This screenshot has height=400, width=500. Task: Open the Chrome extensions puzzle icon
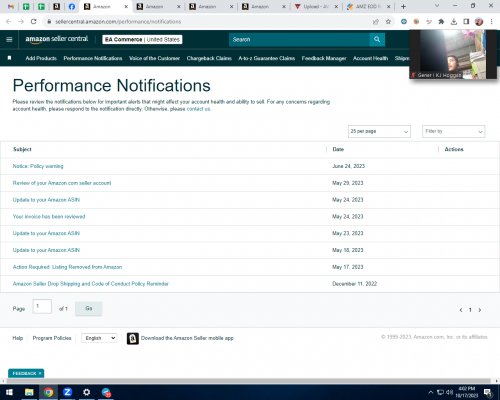pos(441,22)
